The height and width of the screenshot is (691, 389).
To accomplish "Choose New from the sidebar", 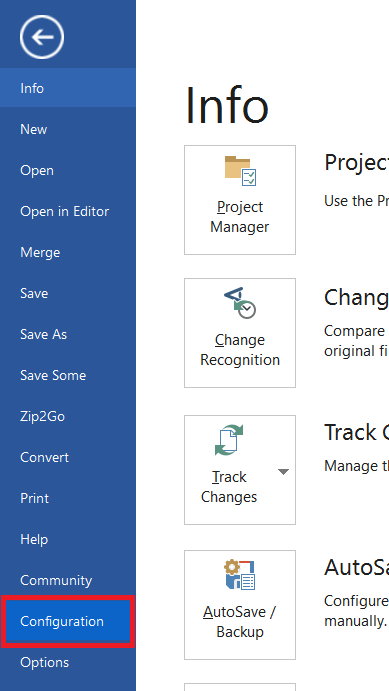I will 68,129.
